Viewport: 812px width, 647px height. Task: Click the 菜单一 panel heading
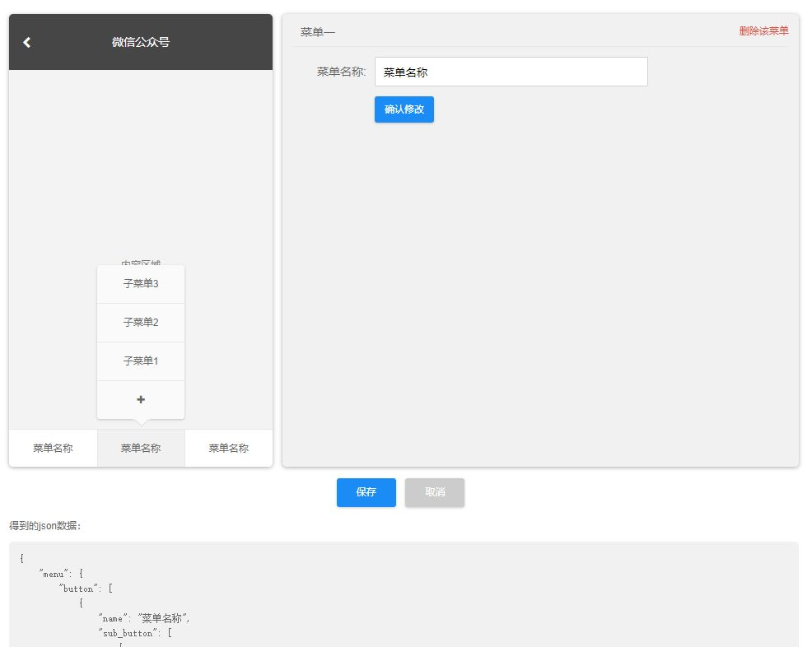(x=317, y=33)
